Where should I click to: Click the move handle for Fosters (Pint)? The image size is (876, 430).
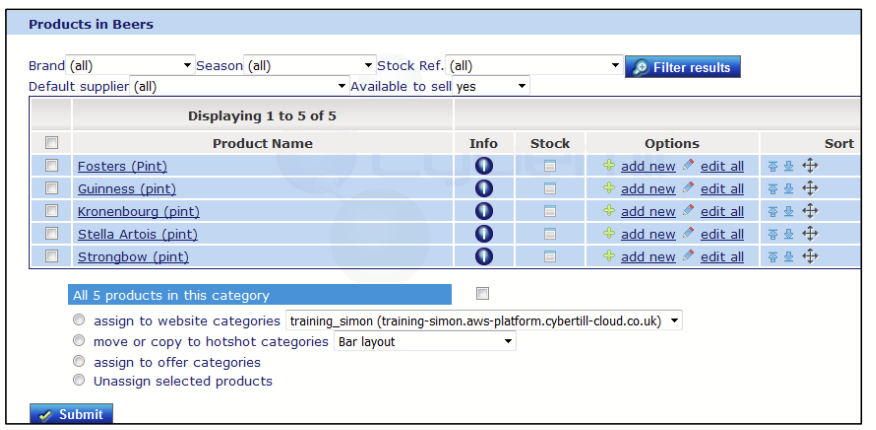click(810, 166)
